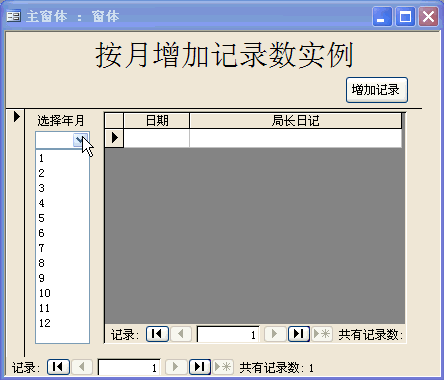Viewport: 444px width, 380px height.
Task: Click the 增加记录 button
Action: [x=377, y=90]
